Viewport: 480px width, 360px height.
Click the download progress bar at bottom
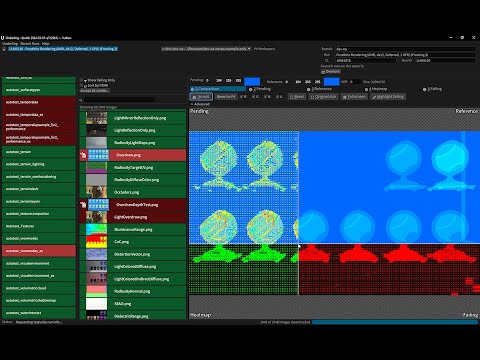click(395, 322)
